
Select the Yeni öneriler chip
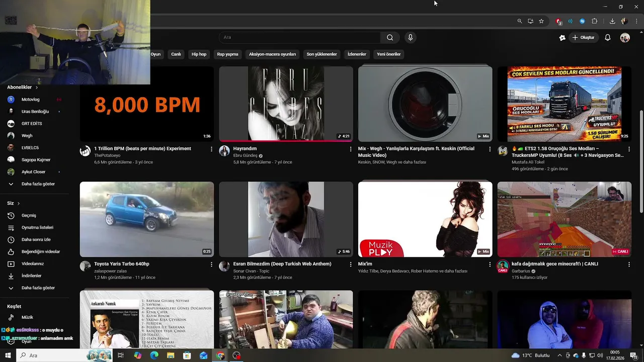tap(389, 54)
